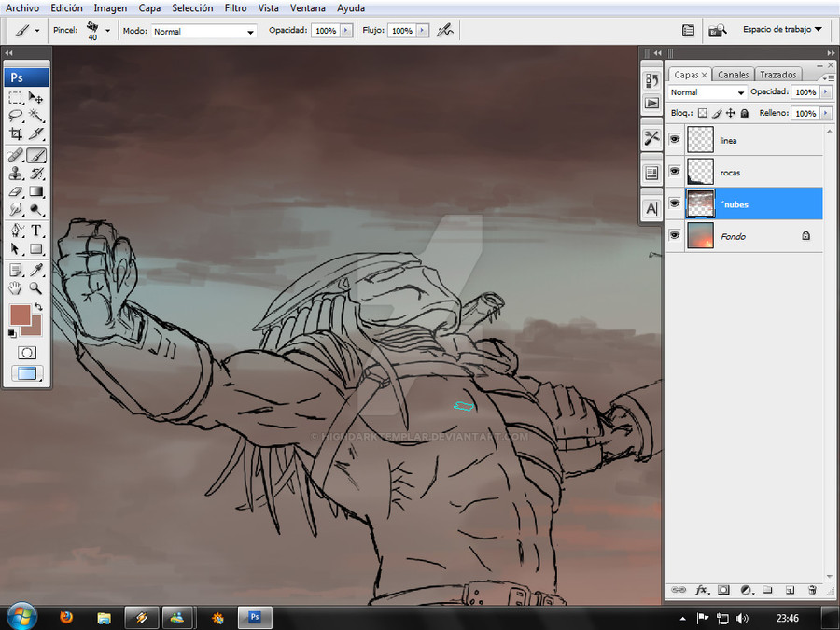Open the Archivo menu
Image resolution: width=840 pixels, height=630 pixels.
pyautogui.click(x=22, y=8)
